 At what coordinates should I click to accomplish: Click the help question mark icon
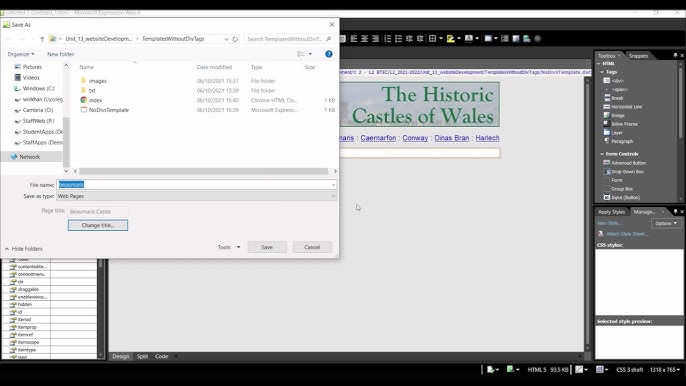(x=329, y=54)
